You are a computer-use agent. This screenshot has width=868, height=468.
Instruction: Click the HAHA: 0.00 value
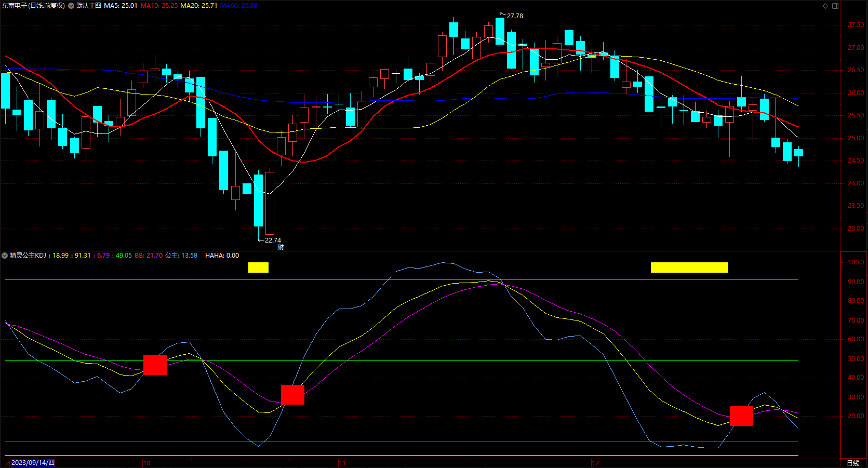pyautogui.click(x=222, y=256)
